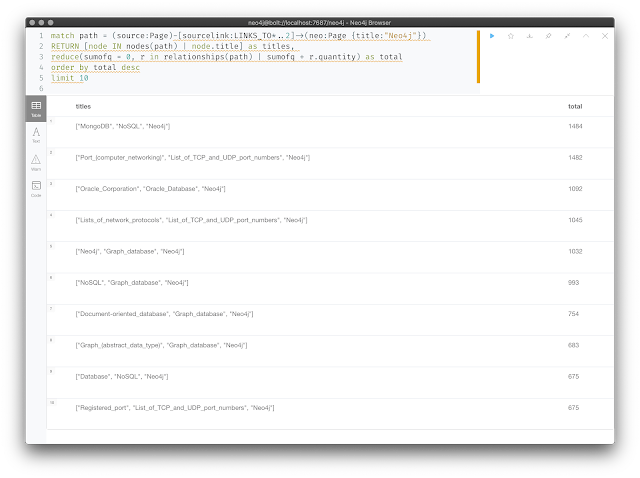
Task: Select total value 1482
Action: (575, 158)
